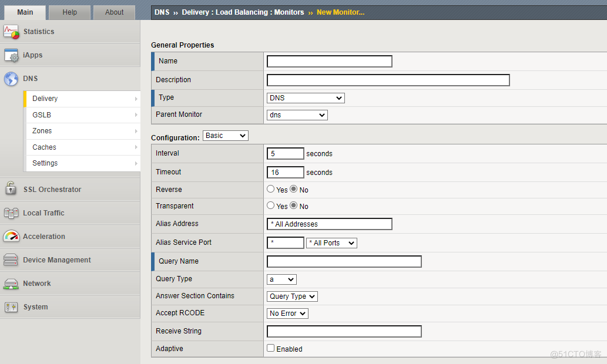Click the DNS globe icon

pos(11,79)
